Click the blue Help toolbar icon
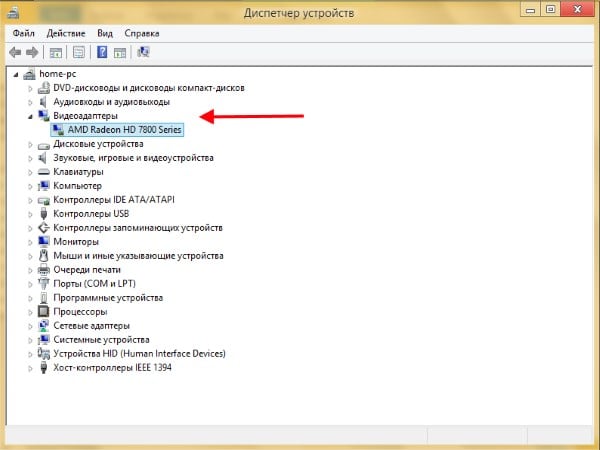Screen dimensions: 600x450 (x=101, y=51)
